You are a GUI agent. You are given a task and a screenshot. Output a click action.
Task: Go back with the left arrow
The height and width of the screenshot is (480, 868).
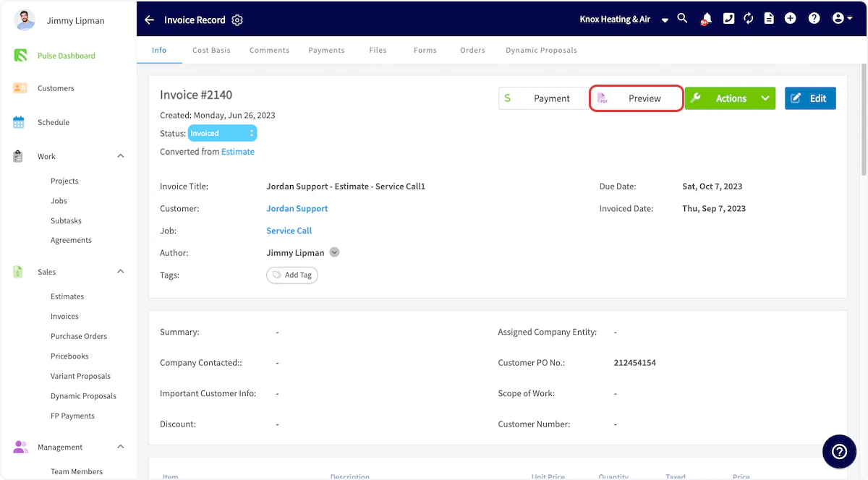click(149, 20)
